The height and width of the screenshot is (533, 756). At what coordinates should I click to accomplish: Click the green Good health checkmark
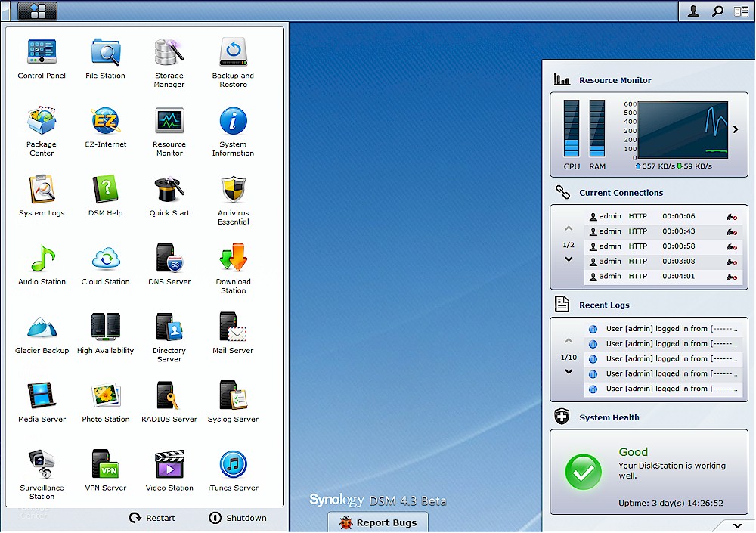(x=584, y=473)
